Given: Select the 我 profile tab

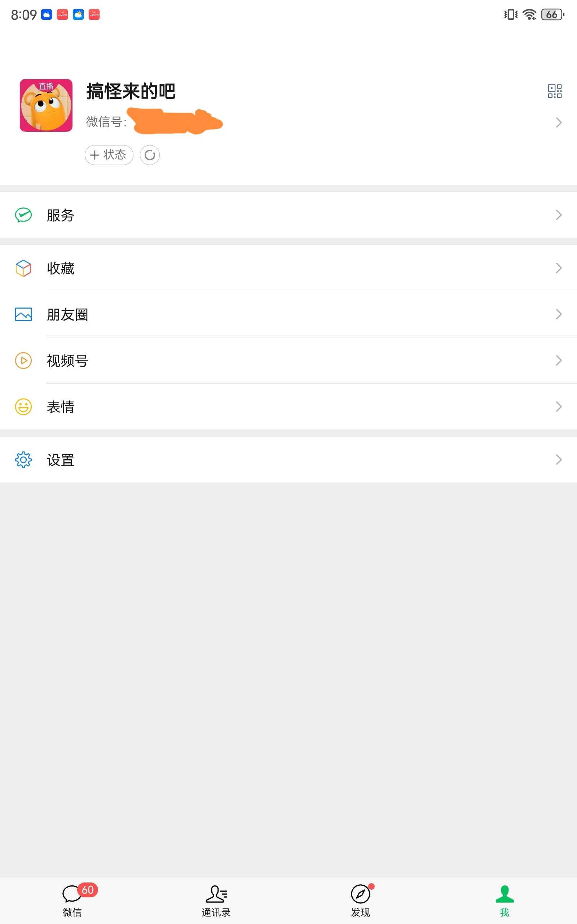Looking at the screenshot, I should click(x=505, y=900).
